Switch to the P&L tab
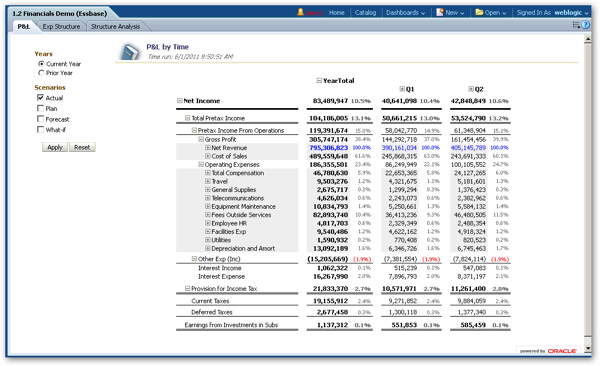 click(23, 26)
